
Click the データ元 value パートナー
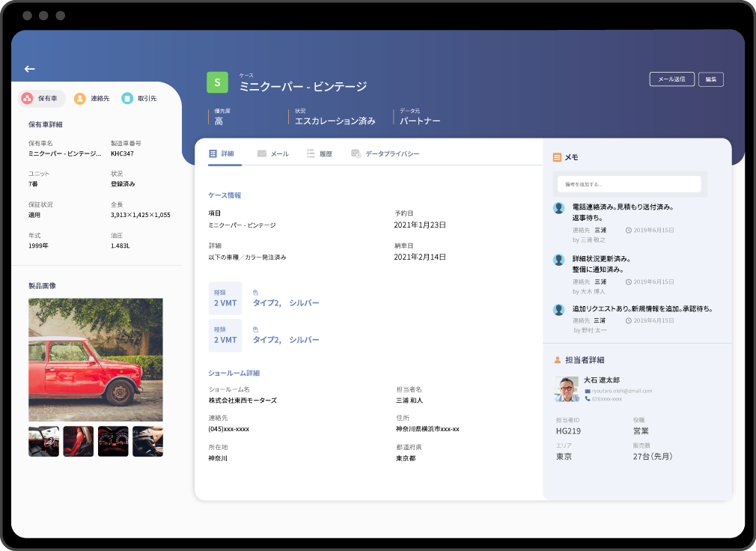420,121
